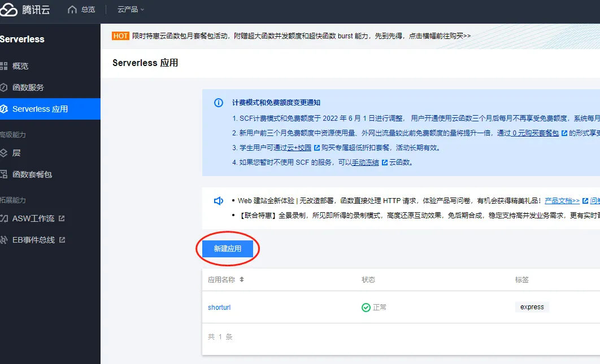Click external icon after 产品文档>>
This screenshot has height=364, width=600.
coord(585,201)
